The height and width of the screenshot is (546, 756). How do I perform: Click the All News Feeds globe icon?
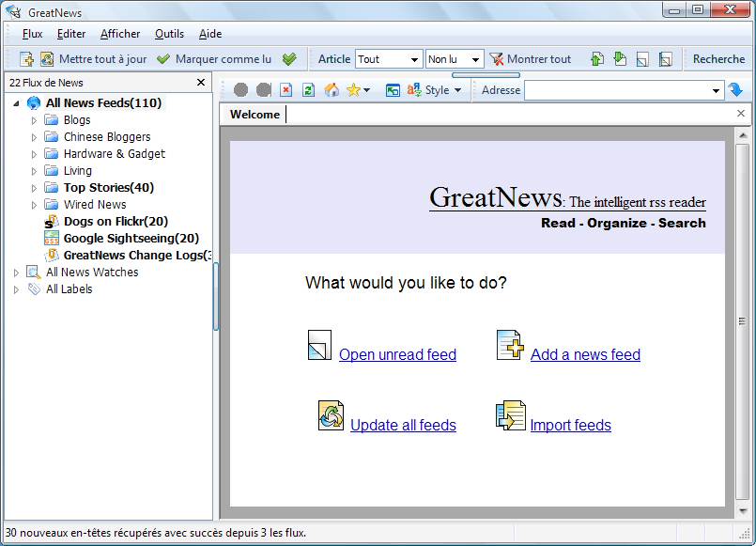tap(34, 102)
